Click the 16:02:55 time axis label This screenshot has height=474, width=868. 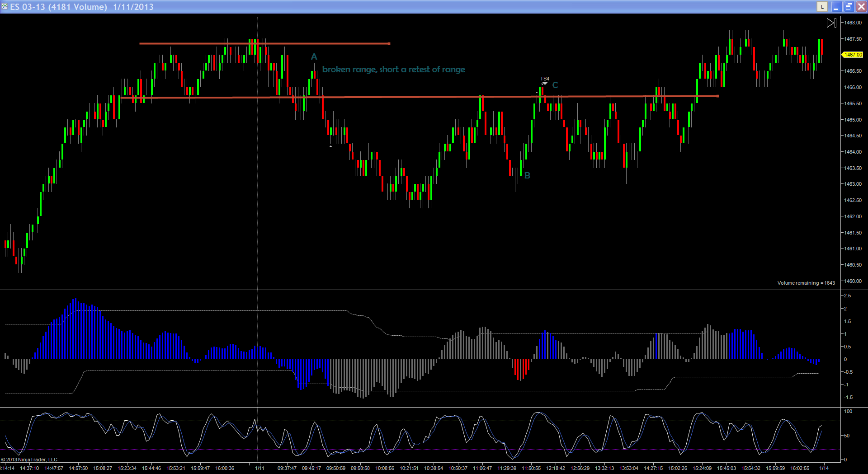(x=800, y=468)
